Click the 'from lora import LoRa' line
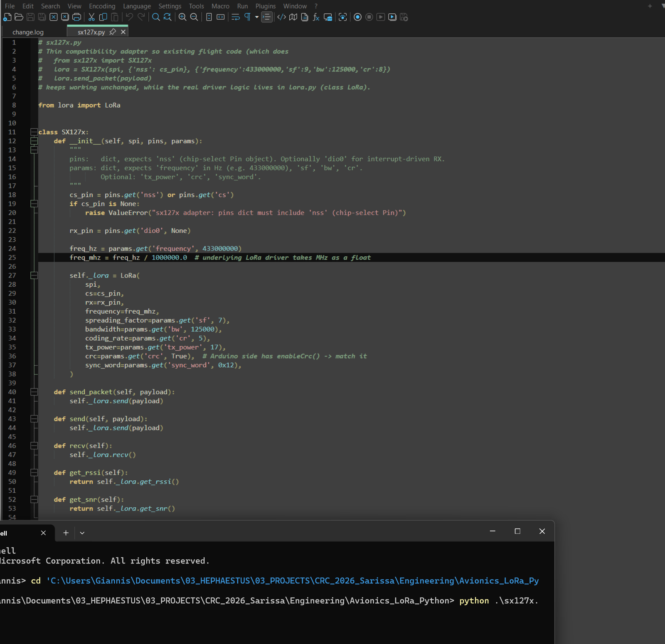 pos(79,105)
